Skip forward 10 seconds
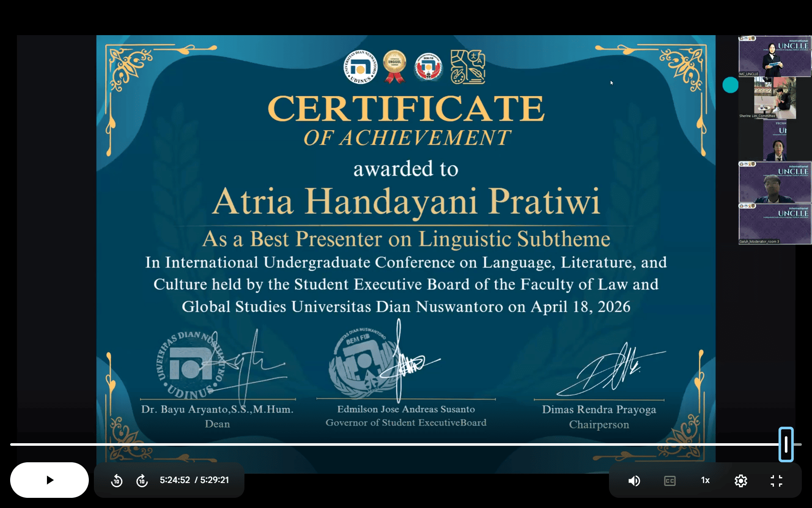The width and height of the screenshot is (812, 508). click(142, 480)
